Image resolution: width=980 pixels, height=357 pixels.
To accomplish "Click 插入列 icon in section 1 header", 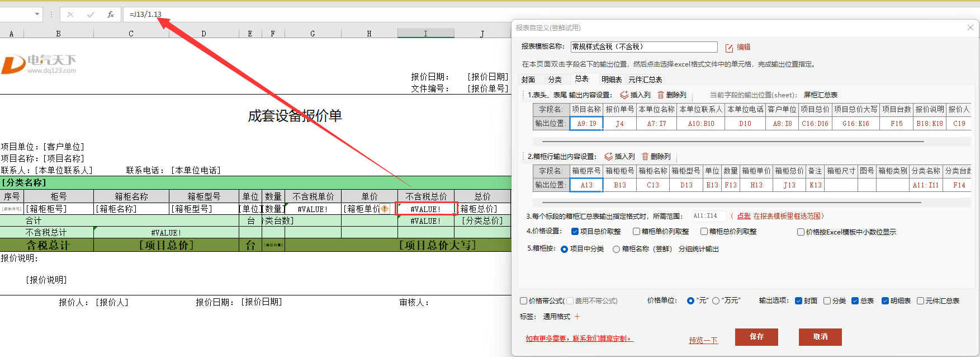I will (x=624, y=95).
